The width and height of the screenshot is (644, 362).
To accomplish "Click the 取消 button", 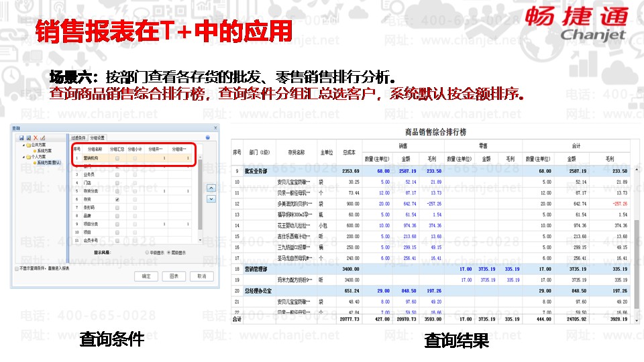I will [202, 276].
